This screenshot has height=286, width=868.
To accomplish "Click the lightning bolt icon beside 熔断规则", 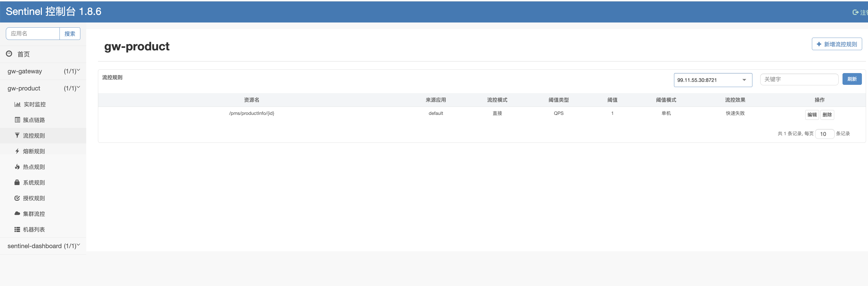I will click(17, 151).
